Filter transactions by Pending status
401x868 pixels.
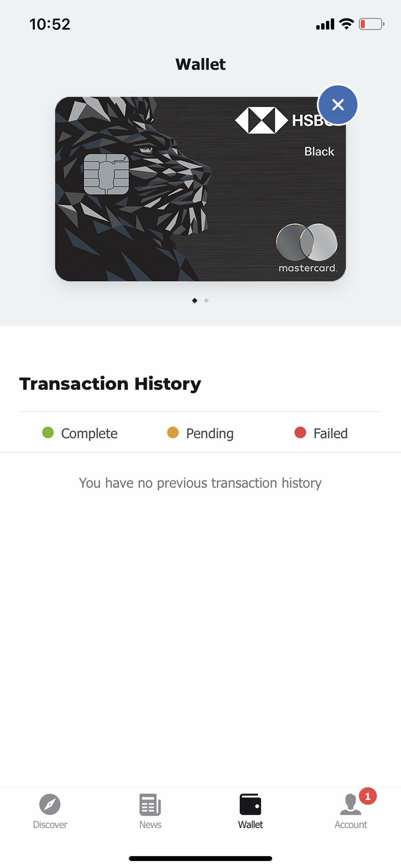click(200, 433)
